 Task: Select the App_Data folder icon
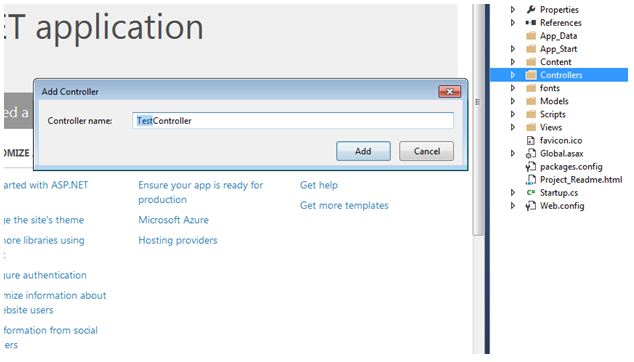pyautogui.click(x=531, y=36)
